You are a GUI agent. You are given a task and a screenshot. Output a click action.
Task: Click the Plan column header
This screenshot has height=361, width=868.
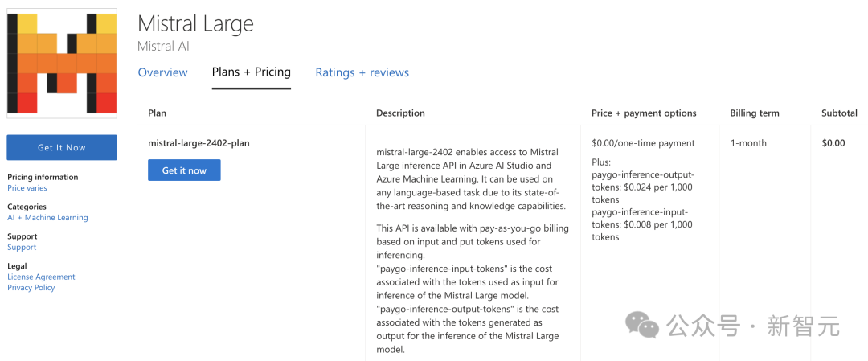click(x=157, y=113)
